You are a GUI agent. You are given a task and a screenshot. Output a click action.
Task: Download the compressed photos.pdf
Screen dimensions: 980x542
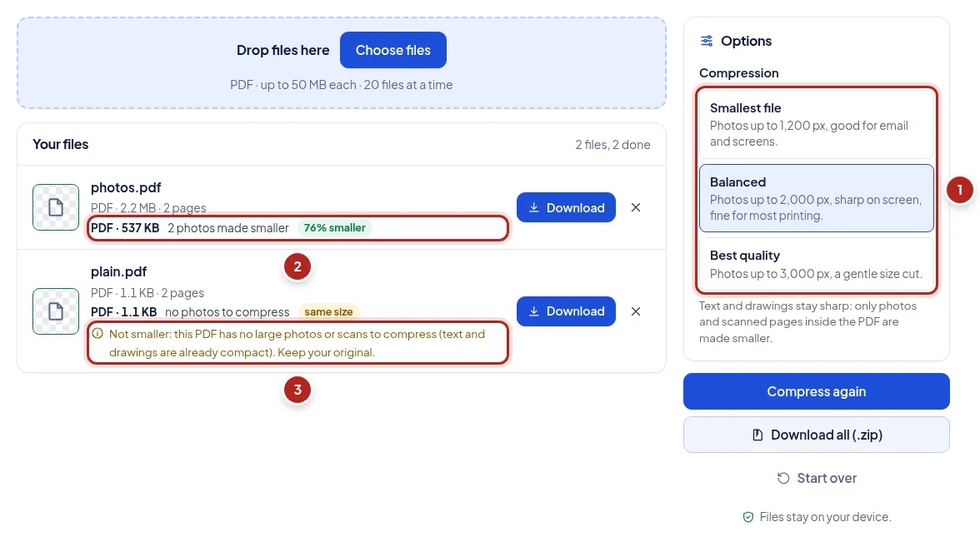click(x=567, y=207)
